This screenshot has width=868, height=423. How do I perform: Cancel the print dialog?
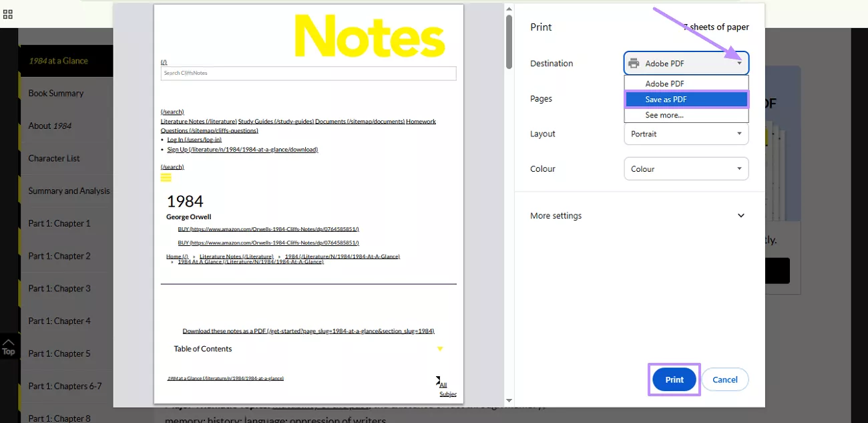click(x=725, y=379)
